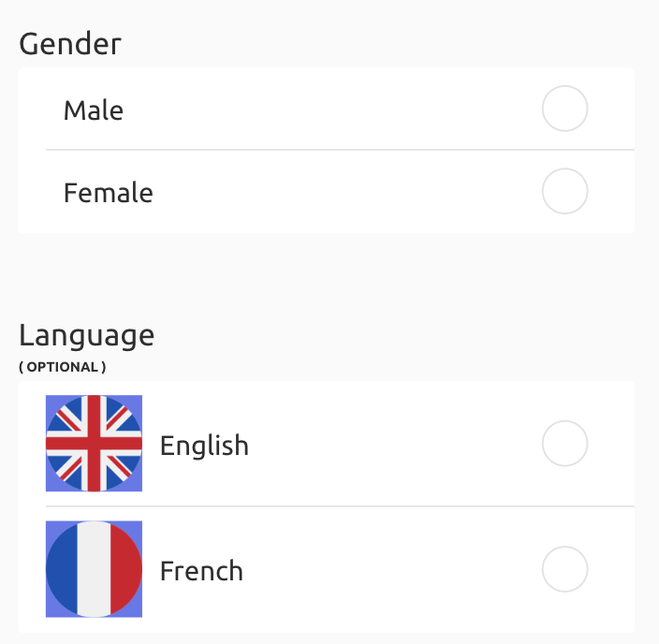Click the Language section heading

[x=86, y=334]
